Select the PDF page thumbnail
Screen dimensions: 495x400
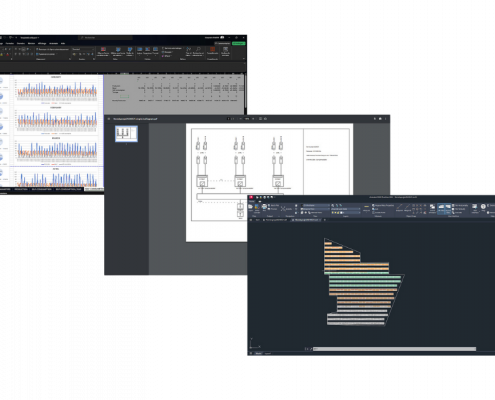126,134
